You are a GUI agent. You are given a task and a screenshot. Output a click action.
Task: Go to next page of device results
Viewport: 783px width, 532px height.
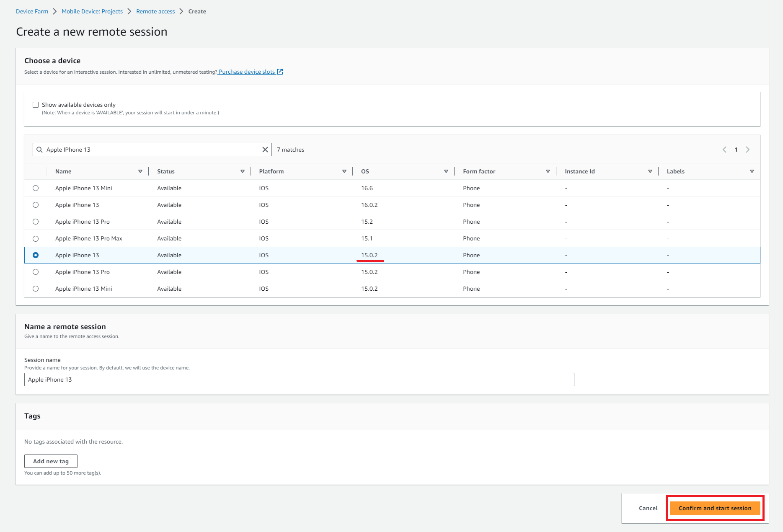(748, 150)
